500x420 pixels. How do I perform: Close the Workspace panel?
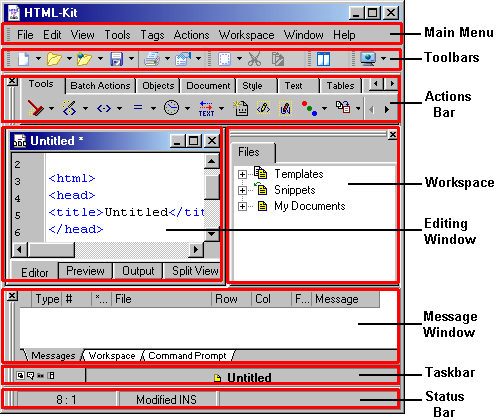[x=393, y=135]
